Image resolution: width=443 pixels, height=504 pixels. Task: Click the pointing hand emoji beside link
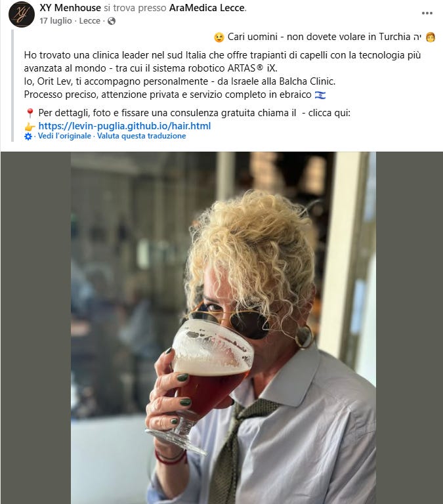(30, 126)
